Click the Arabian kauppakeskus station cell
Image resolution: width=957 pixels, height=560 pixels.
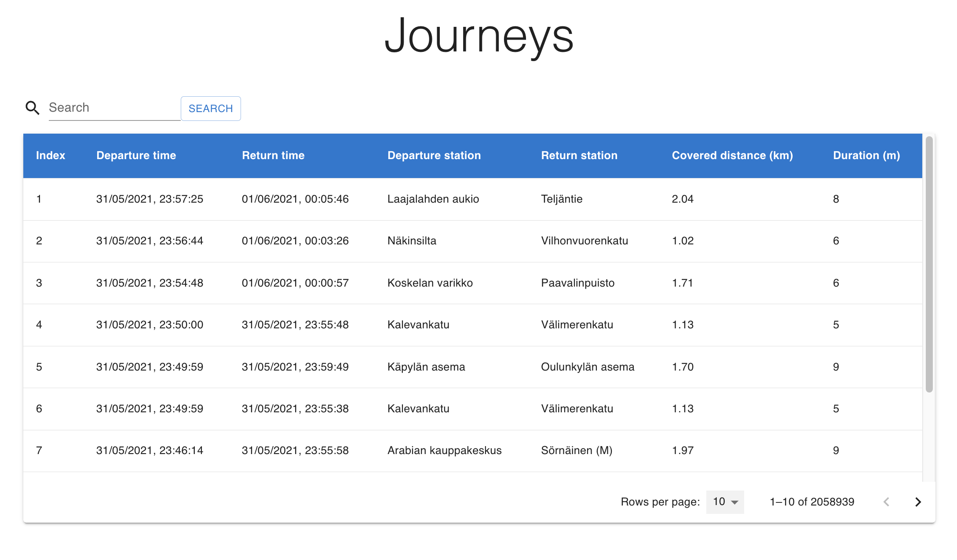(x=444, y=451)
